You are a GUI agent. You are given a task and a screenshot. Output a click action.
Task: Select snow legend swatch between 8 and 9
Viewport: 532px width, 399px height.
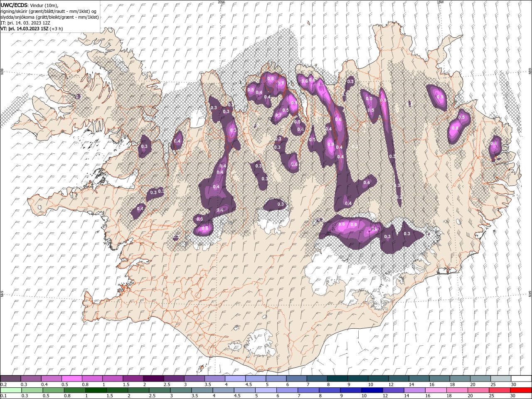337,379
